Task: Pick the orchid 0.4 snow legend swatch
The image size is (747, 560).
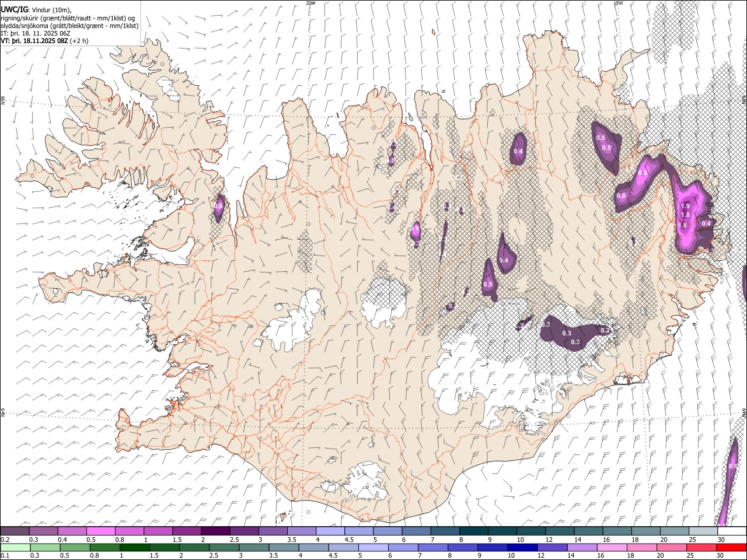Action: coord(72,531)
